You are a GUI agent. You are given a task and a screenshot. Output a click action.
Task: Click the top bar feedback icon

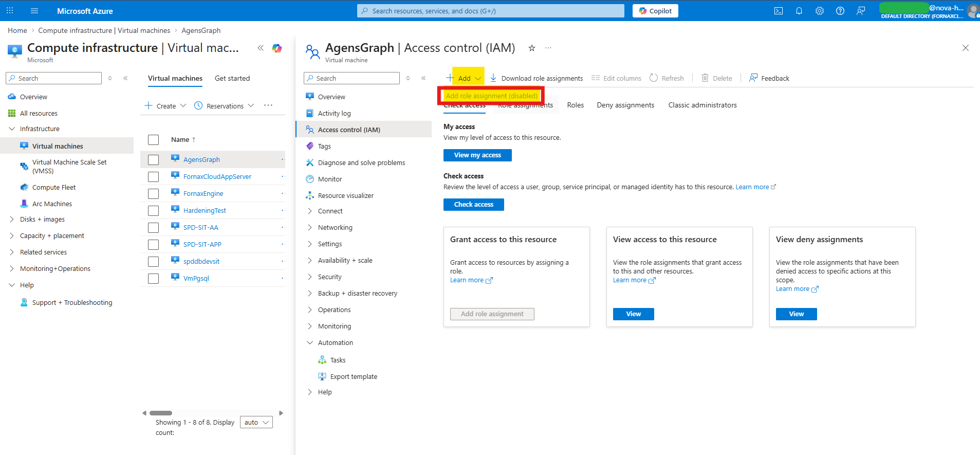coord(861,11)
